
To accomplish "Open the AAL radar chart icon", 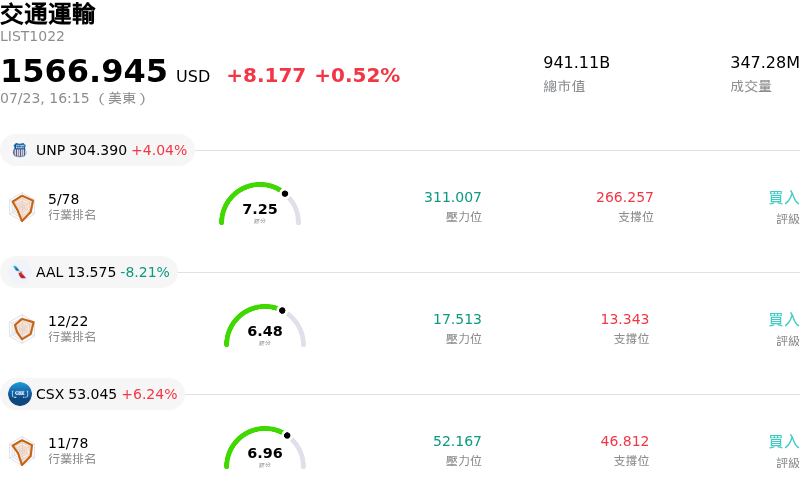I will (x=22, y=329).
